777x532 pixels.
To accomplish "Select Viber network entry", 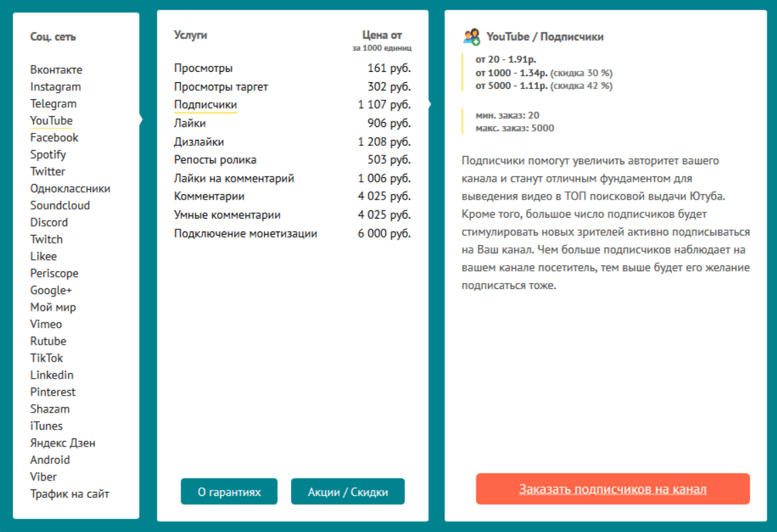I will coord(43,476).
